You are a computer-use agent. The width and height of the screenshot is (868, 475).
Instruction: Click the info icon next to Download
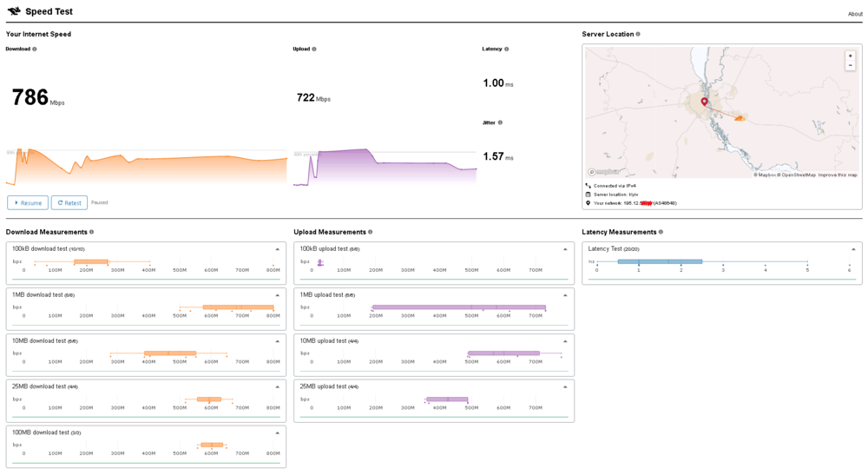tap(35, 49)
